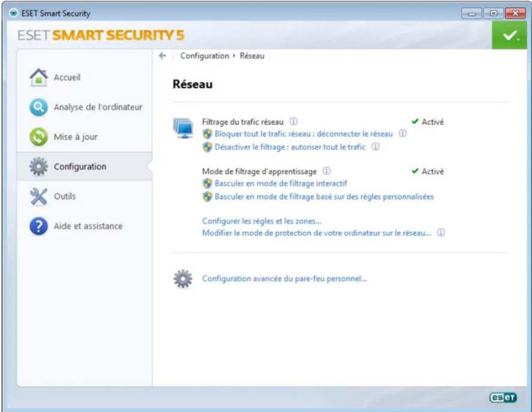Click the shield icon before Désactiver le filtrage
This screenshot has height=412, width=532.
(x=207, y=147)
